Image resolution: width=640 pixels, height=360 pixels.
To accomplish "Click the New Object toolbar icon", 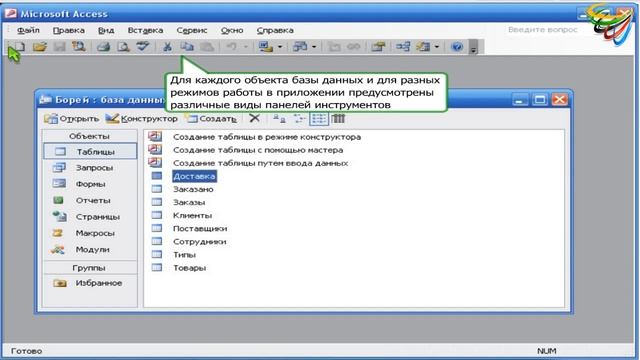I will point(423,47).
